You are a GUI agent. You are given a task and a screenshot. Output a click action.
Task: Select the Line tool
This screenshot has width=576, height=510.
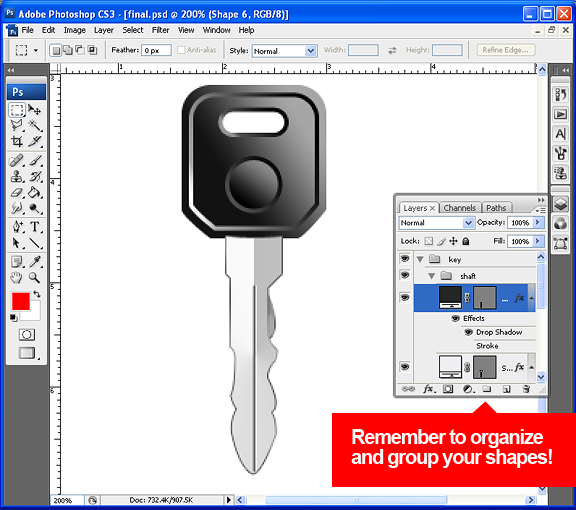tap(35, 243)
